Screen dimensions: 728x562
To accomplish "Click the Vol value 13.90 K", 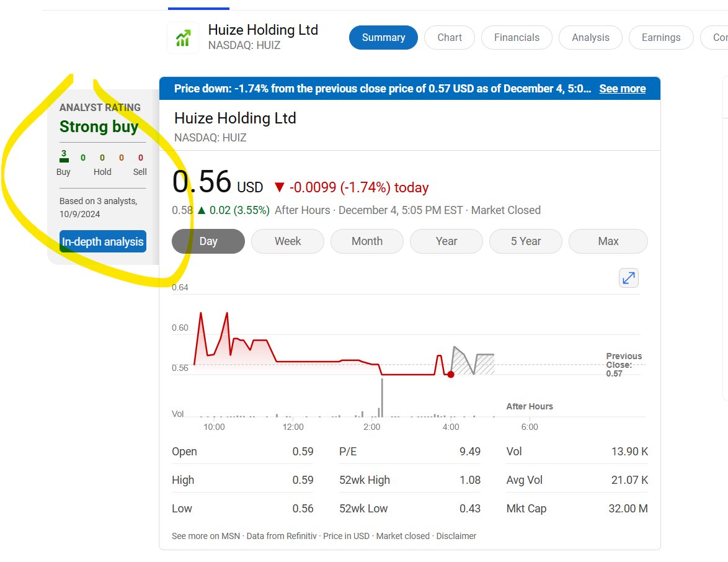I will [x=629, y=452].
